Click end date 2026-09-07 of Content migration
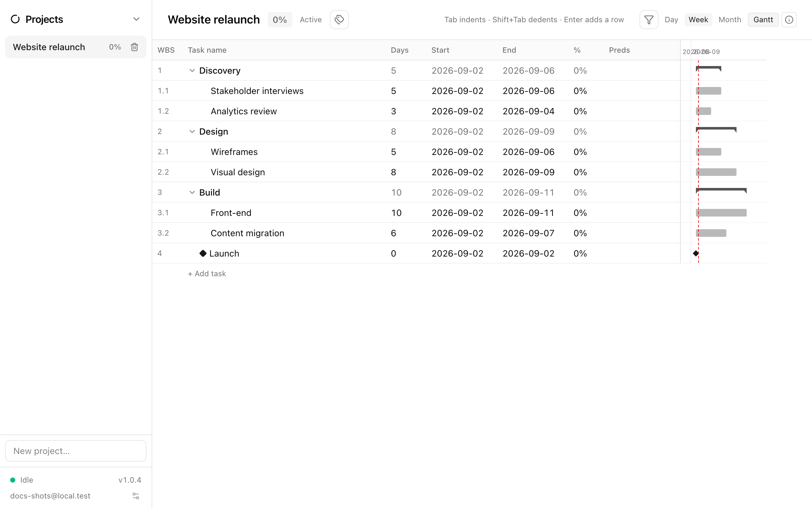812x508 pixels. pos(528,233)
